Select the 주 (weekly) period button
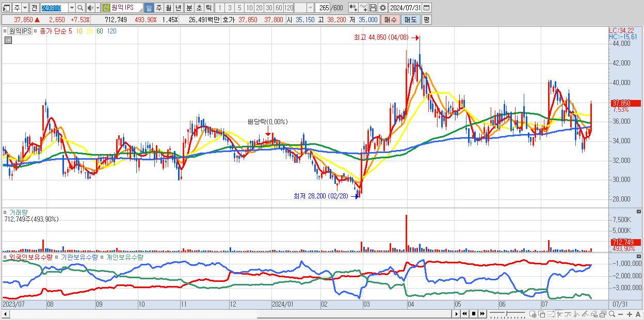This screenshot has height=320, width=644. tap(158, 8)
